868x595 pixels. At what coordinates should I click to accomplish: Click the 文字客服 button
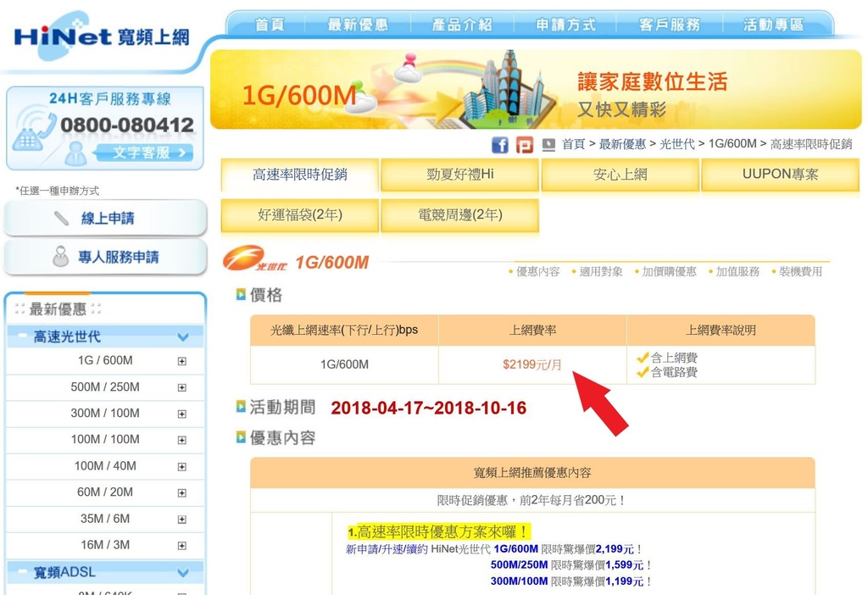tap(145, 153)
